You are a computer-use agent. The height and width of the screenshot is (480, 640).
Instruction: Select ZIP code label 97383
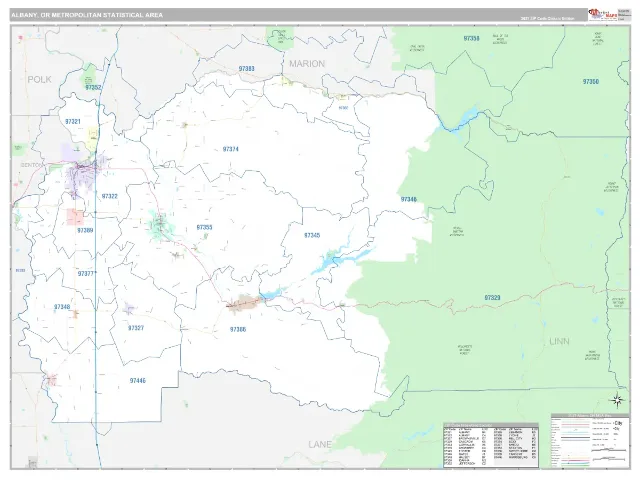pos(247,69)
